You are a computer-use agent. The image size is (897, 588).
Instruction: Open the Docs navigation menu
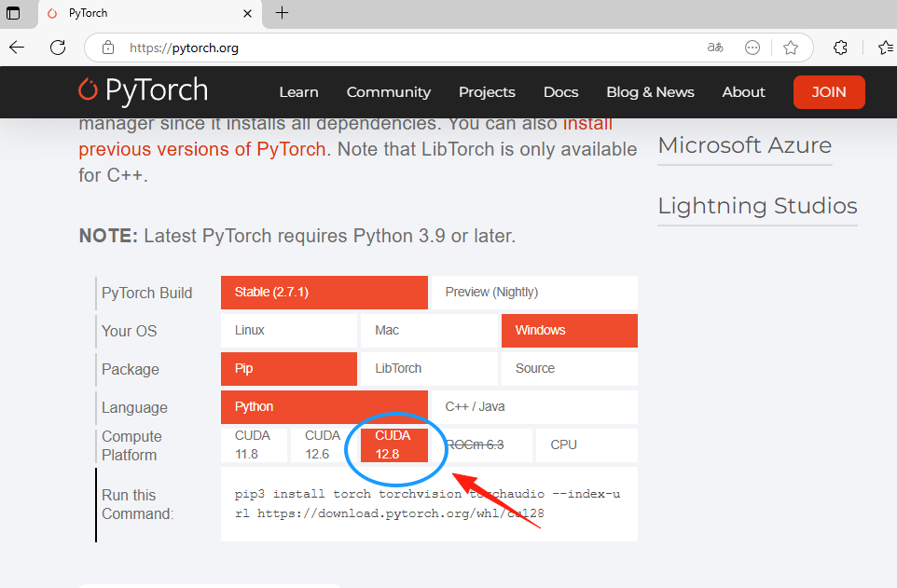click(560, 92)
